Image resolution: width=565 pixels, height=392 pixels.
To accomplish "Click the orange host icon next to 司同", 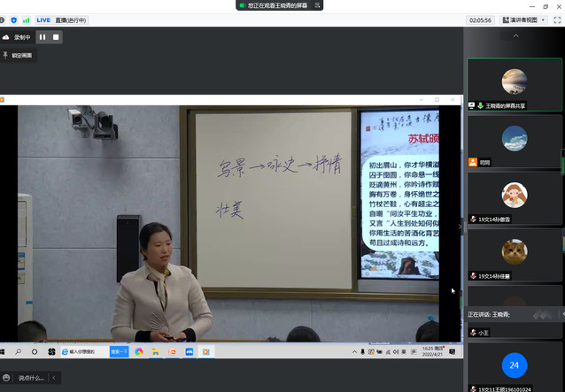I will [473, 162].
